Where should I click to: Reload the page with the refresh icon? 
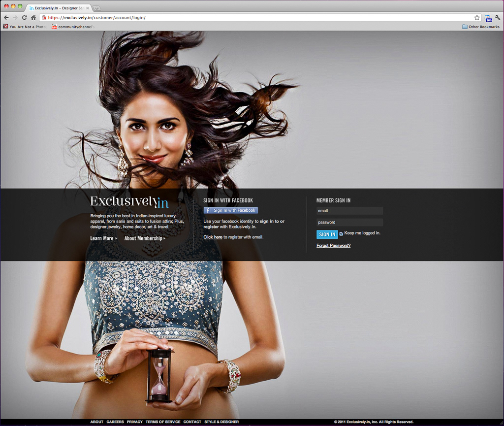(25, 17)
